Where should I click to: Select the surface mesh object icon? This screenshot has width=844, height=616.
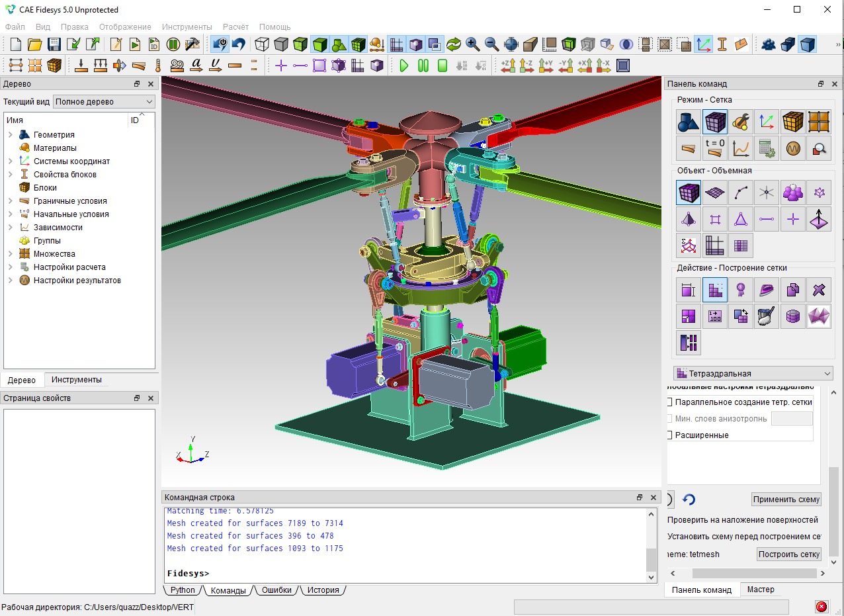point(715,193)
